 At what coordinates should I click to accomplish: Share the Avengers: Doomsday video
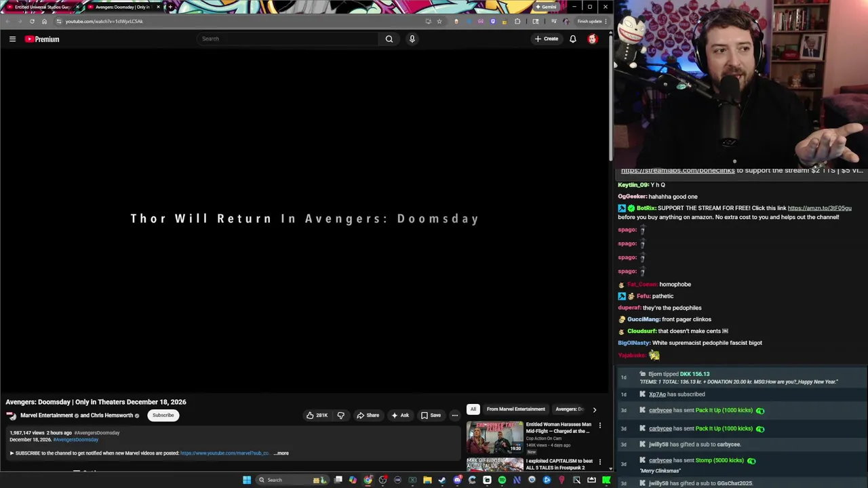368,415
